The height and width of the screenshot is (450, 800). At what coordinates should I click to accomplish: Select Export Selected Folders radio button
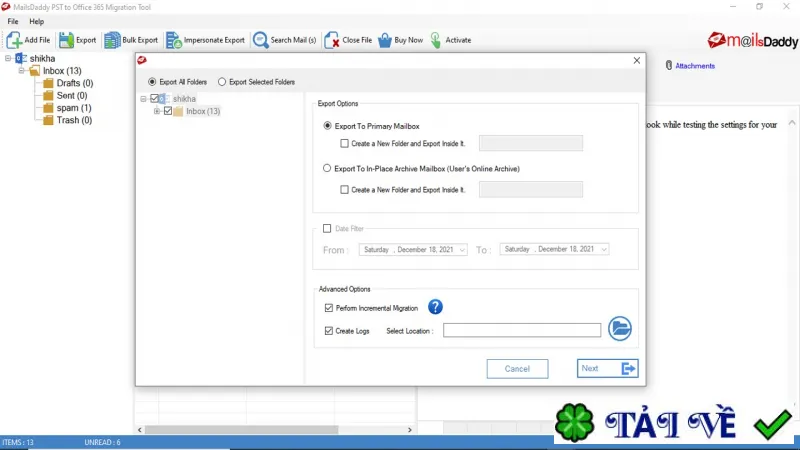click(222, 82)
